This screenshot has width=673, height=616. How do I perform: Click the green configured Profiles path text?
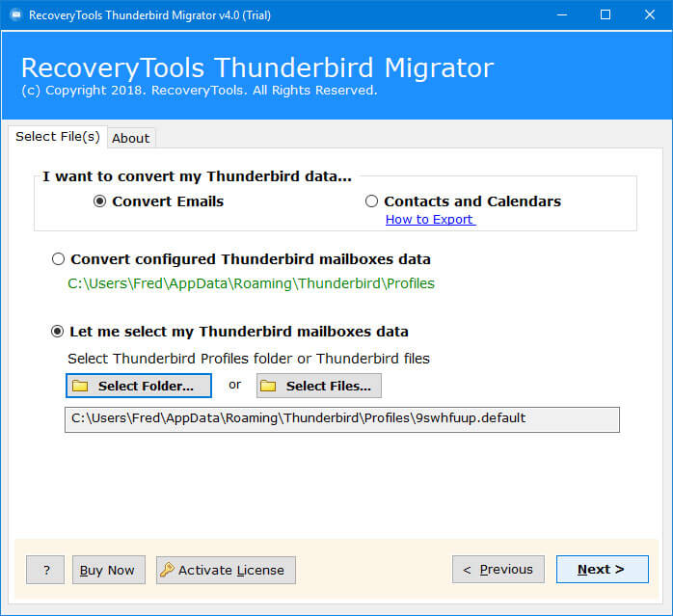coord(251,283)
